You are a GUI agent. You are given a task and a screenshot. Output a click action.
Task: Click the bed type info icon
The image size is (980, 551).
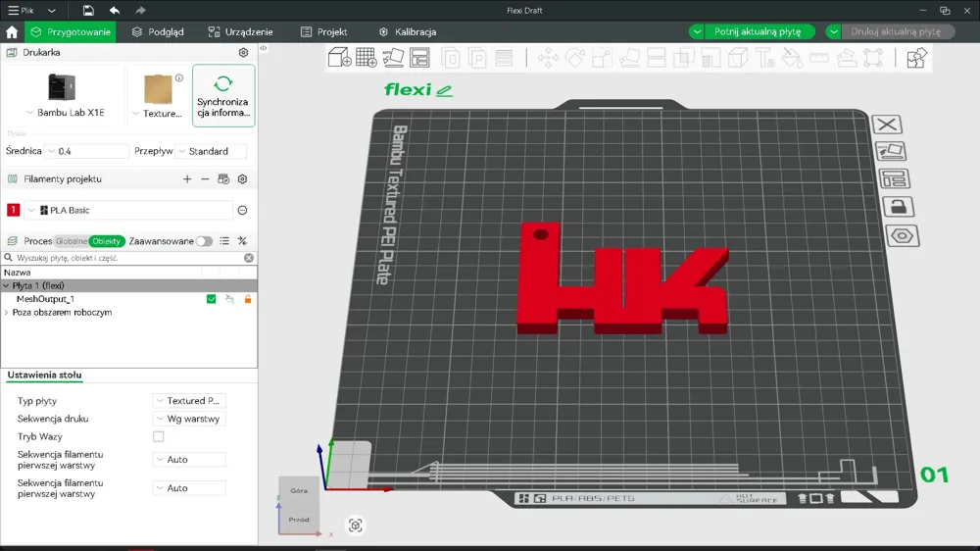pyautogui.click(x=179, y=78)
